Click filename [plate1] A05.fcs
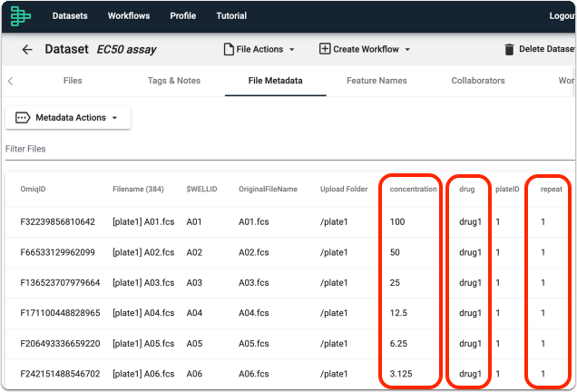 143,343
